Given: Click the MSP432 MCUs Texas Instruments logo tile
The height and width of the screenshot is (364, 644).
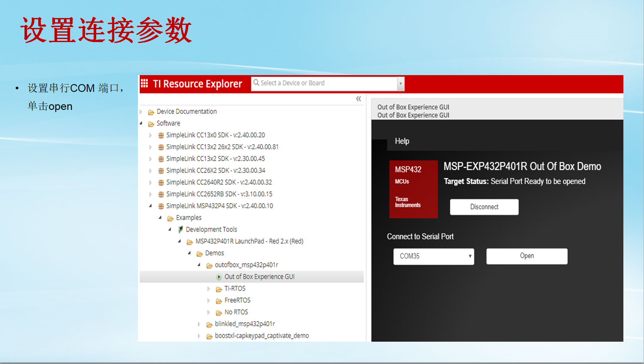Looking at the screenshot, I should point(413,189).
